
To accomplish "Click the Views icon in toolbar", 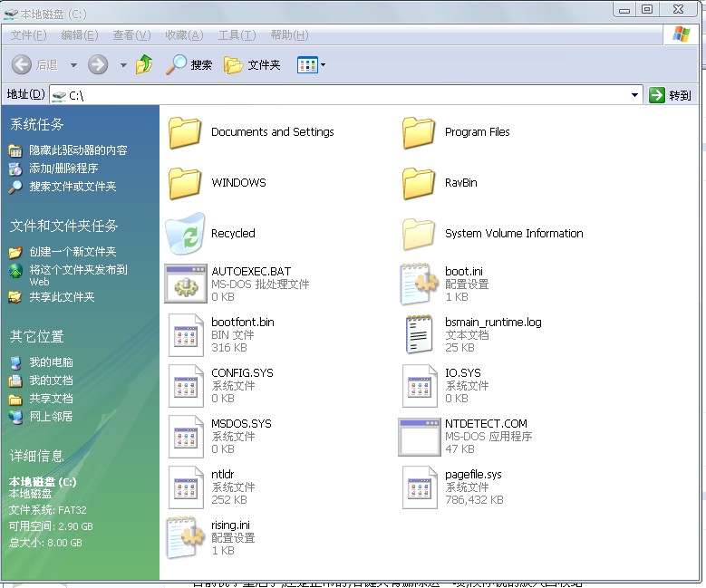I will pyautogui.click(x=307, y=65).
